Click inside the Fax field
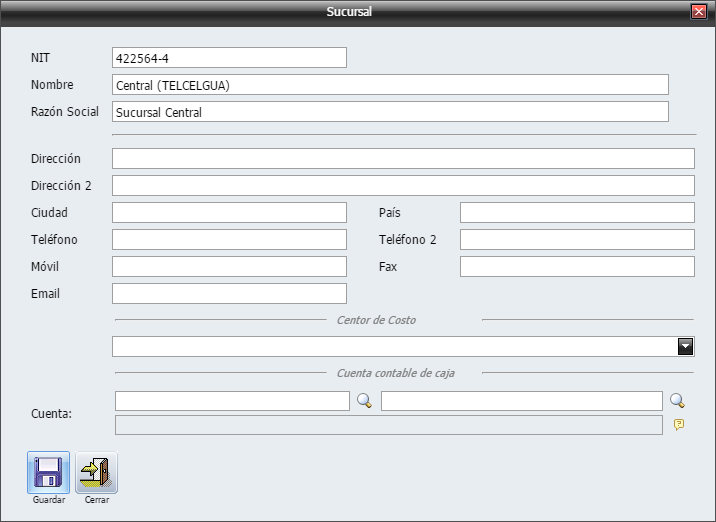The width and height of the screenshot is (716, 522). [x=577, y=267]
